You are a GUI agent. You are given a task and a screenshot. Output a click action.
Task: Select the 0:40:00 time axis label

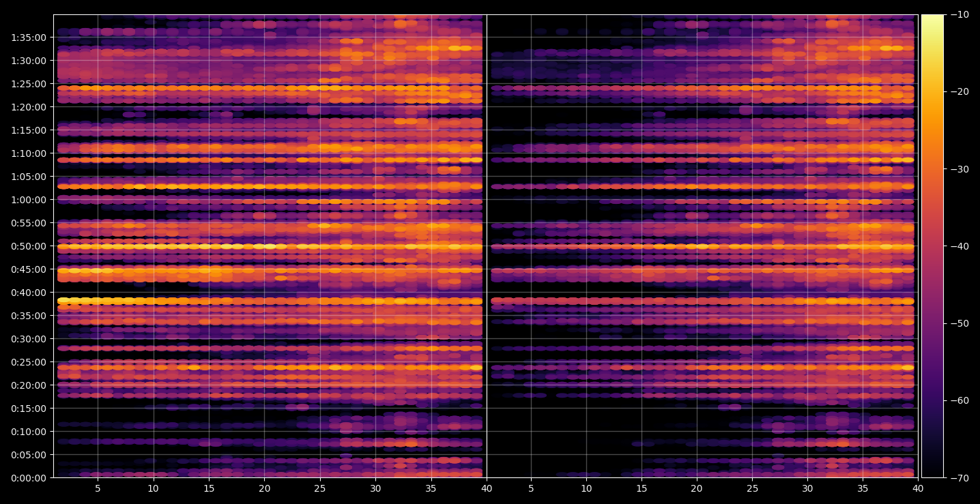click(x=29, y=293)
